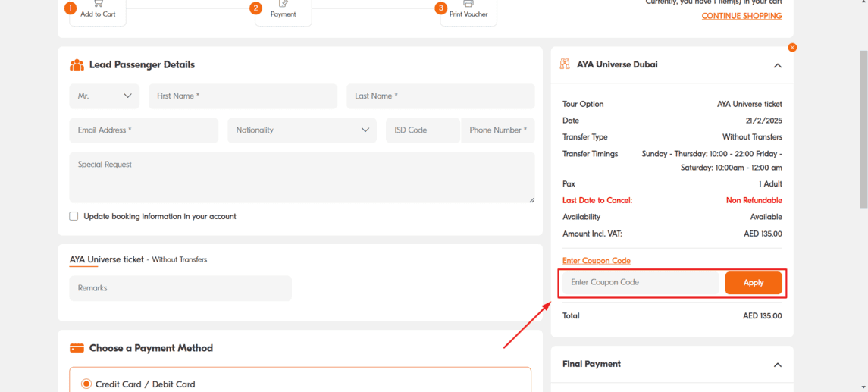This screenshot has width=868, height=392.
Task: Click the Tour Option label
Action: tap(583, 104)
